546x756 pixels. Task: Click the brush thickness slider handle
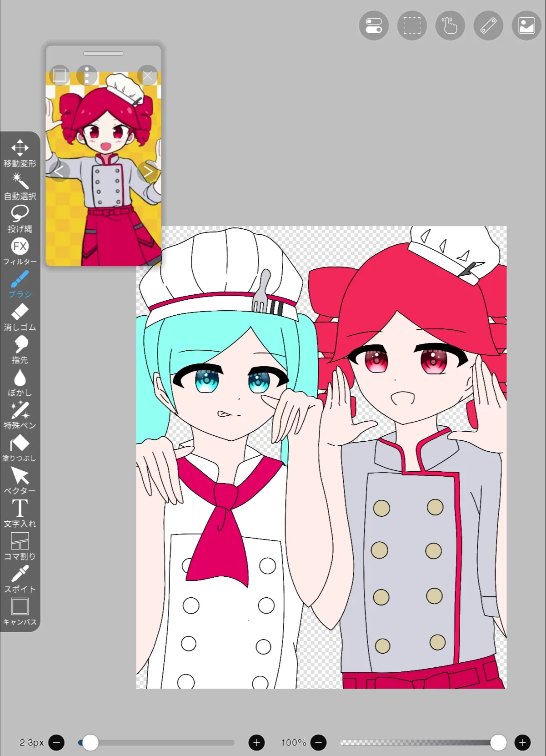[x=90, y=743]
